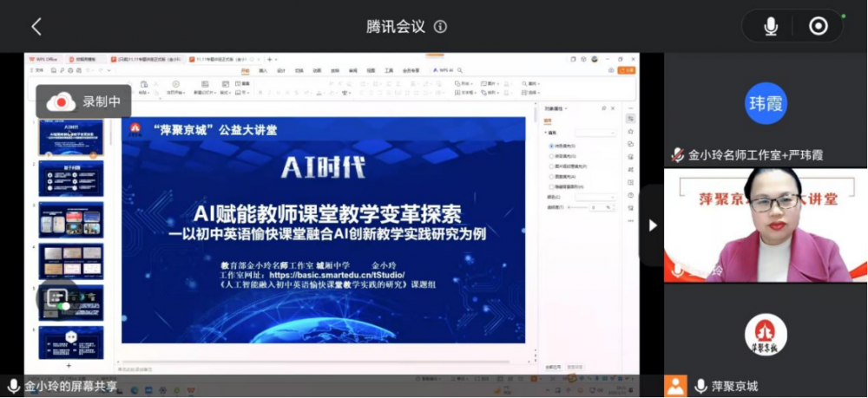
Task: Select the 图案填充 radio button
Action: tap(551, 177)
